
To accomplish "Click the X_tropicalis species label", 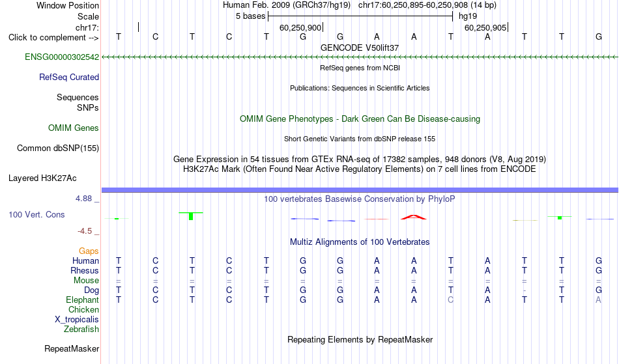I will click(77, 320).
